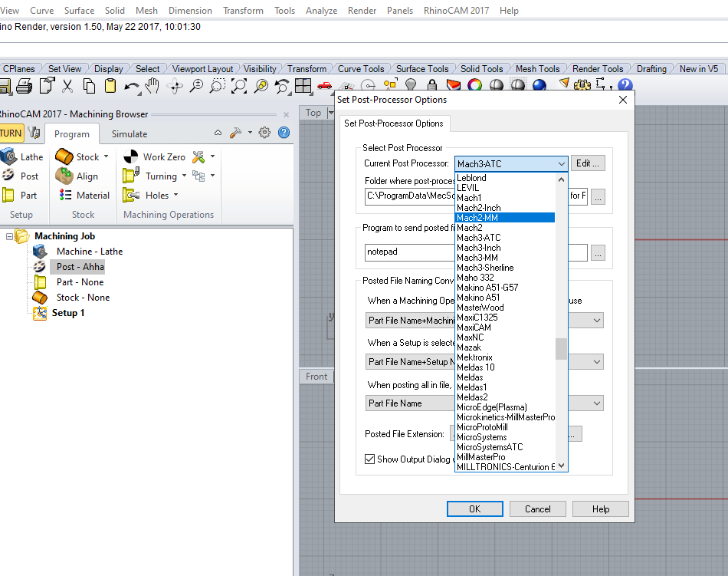Viewport: 728px width, 576px height.
Task: Click the 4 Viewports layout icon
Action: coord(303,85)
